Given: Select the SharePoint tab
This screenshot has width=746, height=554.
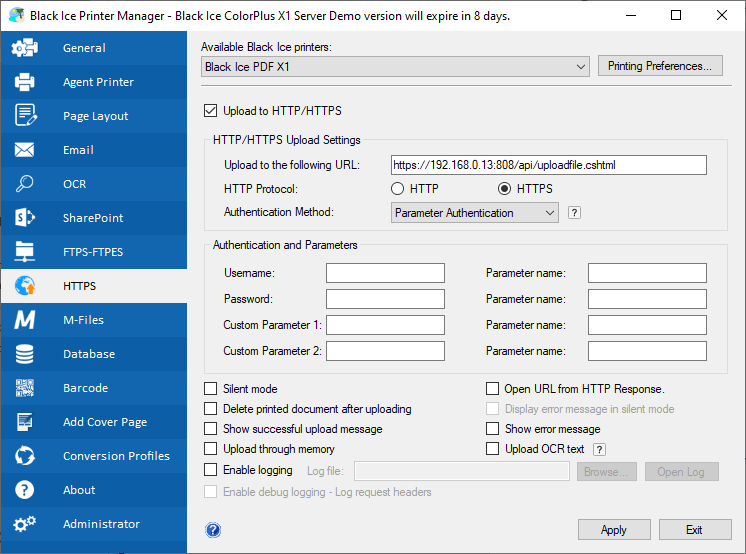Looking at the screenshot, I should tap(94, 218).
